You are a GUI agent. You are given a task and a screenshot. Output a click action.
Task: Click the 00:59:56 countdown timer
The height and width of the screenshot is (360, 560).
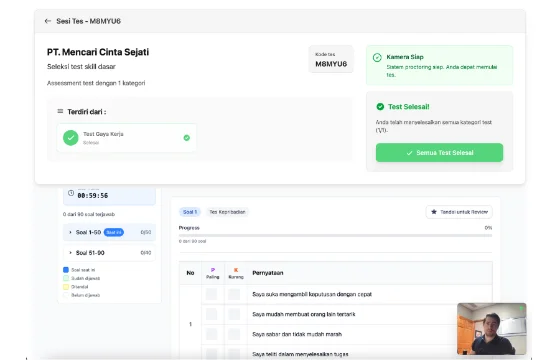click(93, 196)
